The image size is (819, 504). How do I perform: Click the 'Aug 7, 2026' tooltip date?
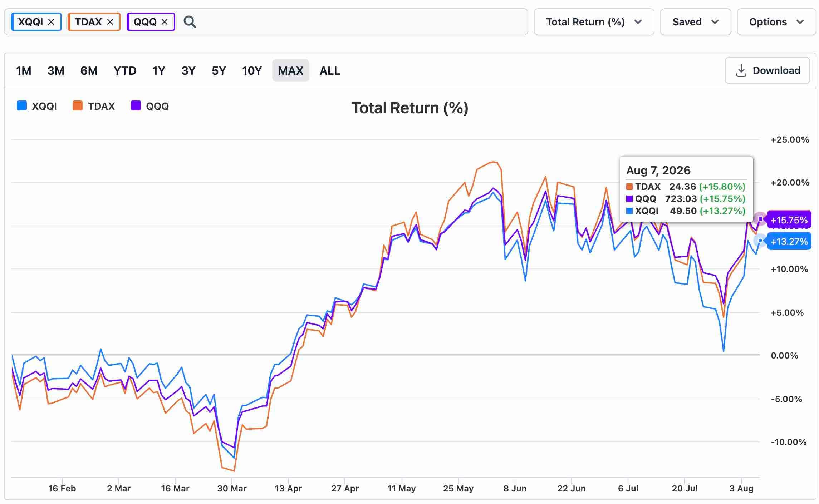tap(658, 171)
